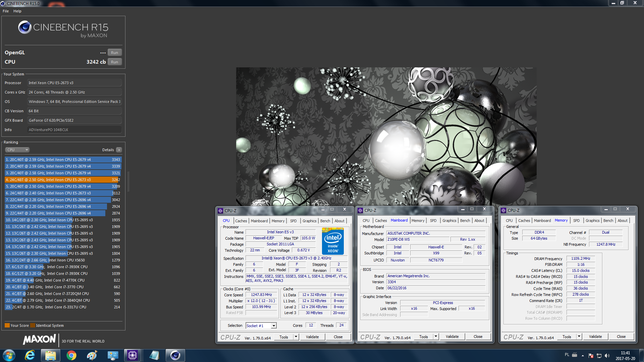Show hidden tray icons arrow
The image size is (644, 362).
click(x=583, y=356)
